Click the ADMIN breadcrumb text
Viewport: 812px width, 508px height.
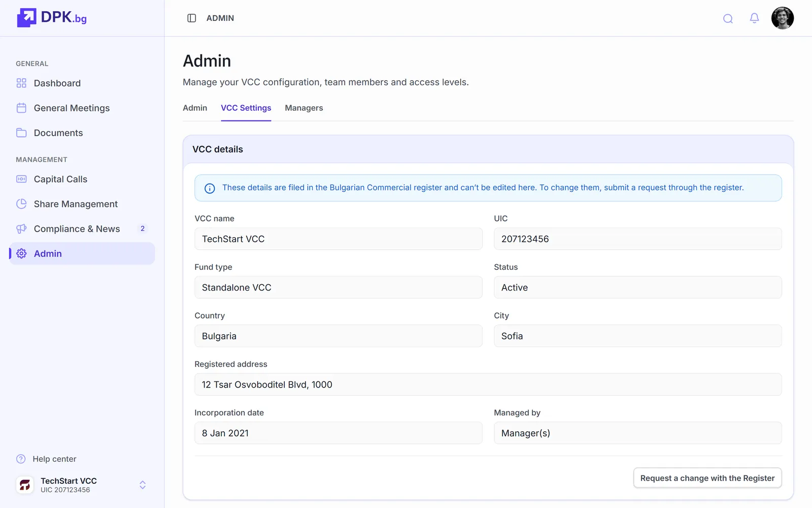click(220, 18)
